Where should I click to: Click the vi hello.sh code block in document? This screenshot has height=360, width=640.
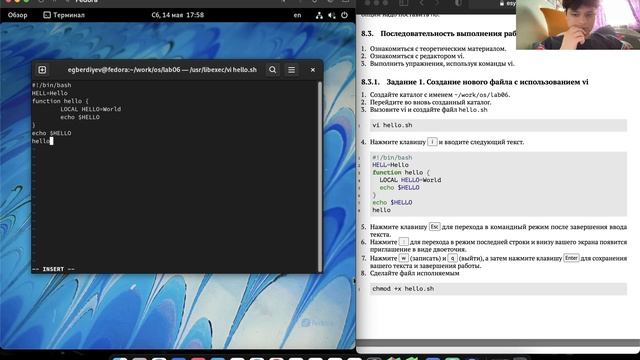[x=498, y=125]
